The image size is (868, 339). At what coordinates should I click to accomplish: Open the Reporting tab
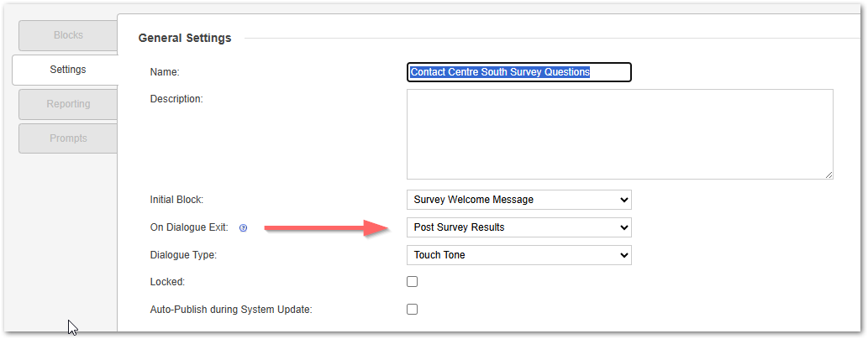click(x=68, y=104)
